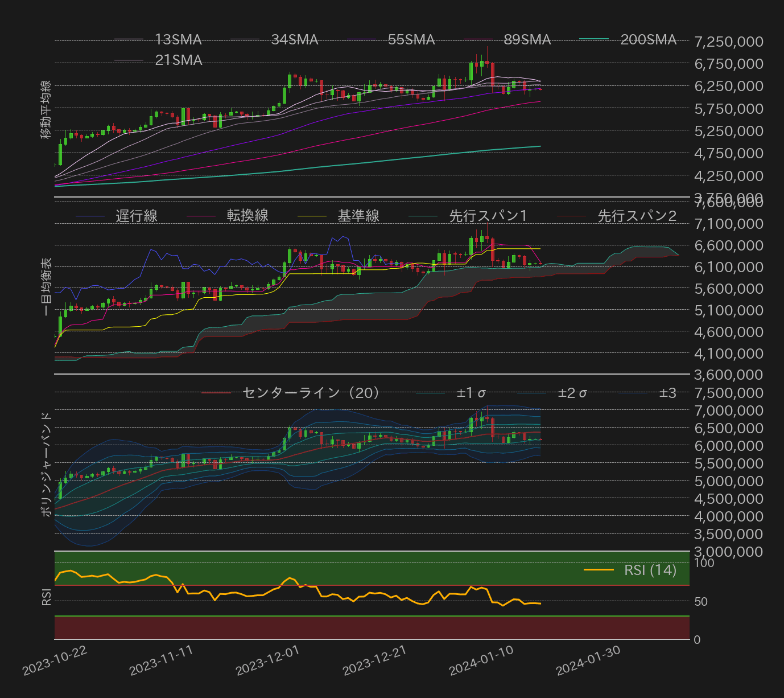
Task: Toggle the 21SMA legend line
Action: click(177, 59)
